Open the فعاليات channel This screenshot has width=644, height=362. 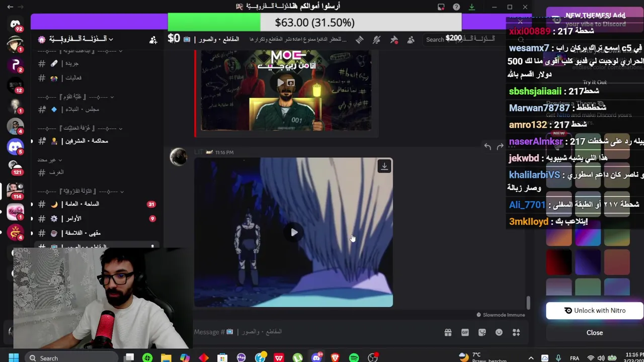[x=97, y=78]
